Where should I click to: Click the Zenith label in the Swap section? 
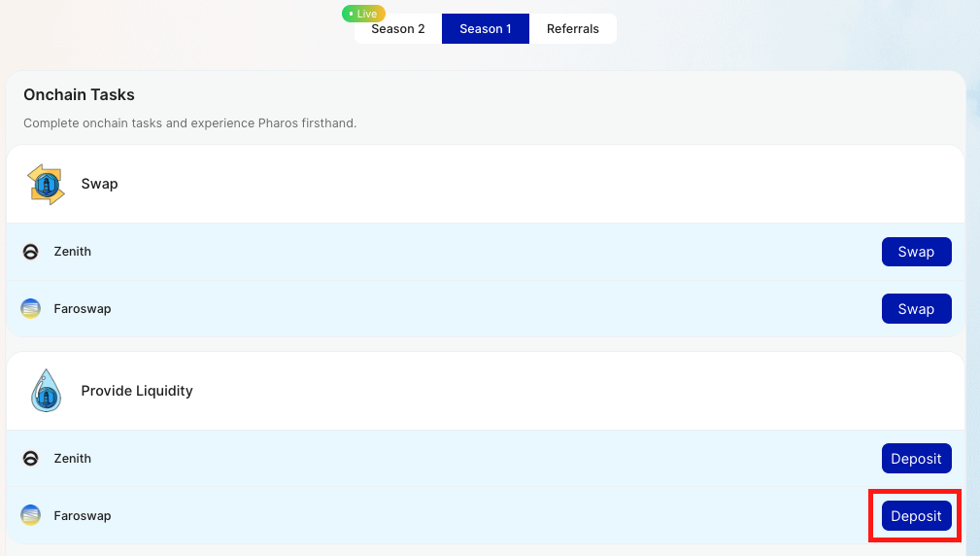[73, 252]
